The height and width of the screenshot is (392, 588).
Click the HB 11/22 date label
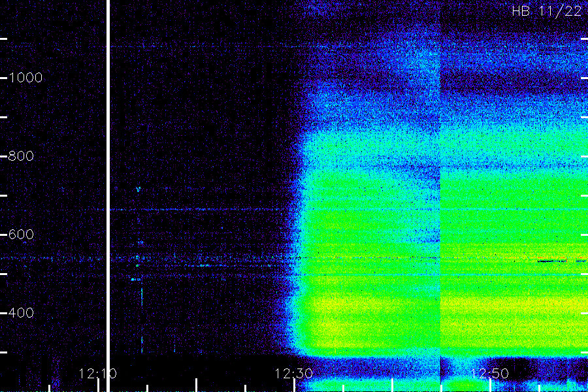(547, 11)
